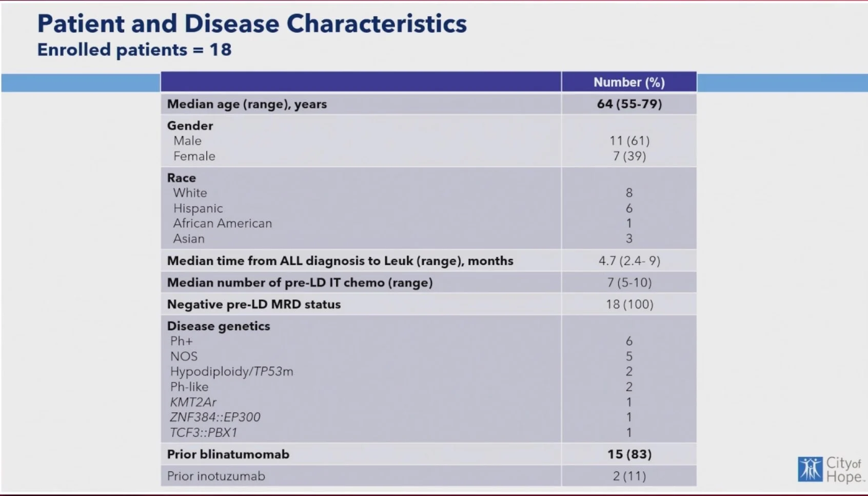
Task: Select the "Enrolled patients = 18" subtitle
Action: click(x=134, y=50)
